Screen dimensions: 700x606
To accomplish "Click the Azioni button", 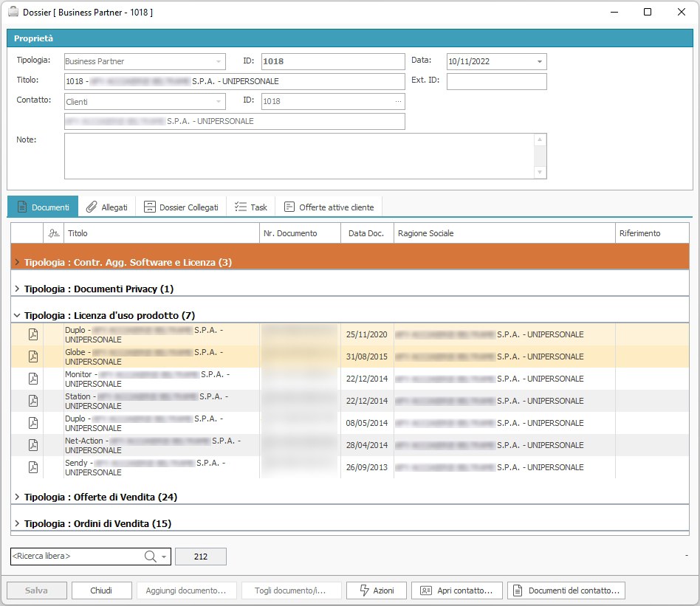I will coord(377,590).
